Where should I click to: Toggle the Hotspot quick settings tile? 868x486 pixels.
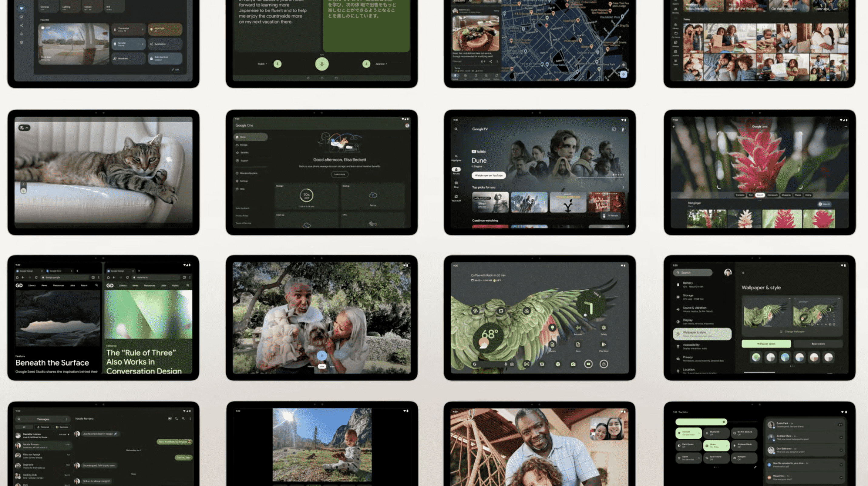(744, 458)
